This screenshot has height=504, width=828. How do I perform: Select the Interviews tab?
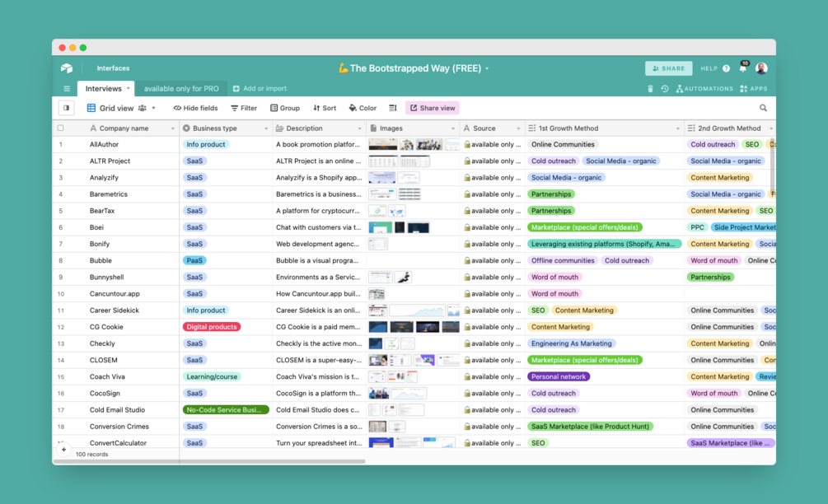[104, 89]
